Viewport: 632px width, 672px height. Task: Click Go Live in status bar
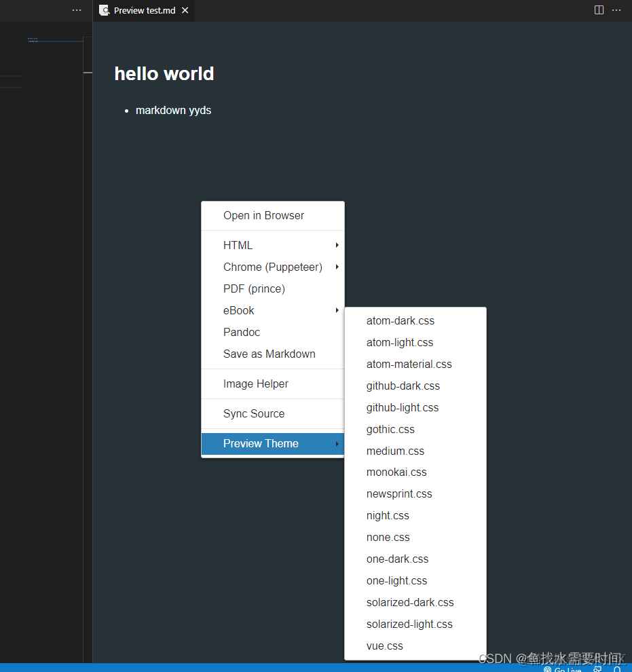[563, 669]
